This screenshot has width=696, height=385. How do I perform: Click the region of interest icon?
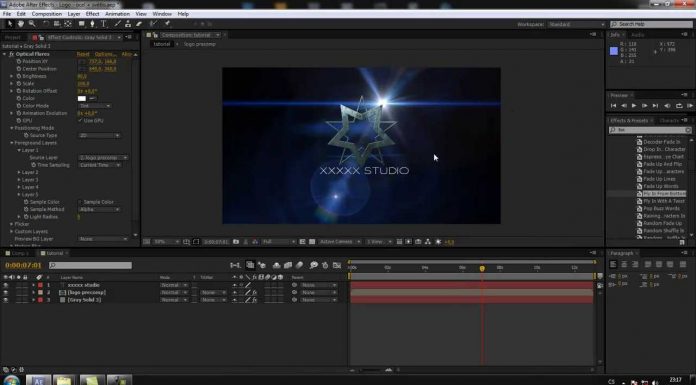[302, 242]
